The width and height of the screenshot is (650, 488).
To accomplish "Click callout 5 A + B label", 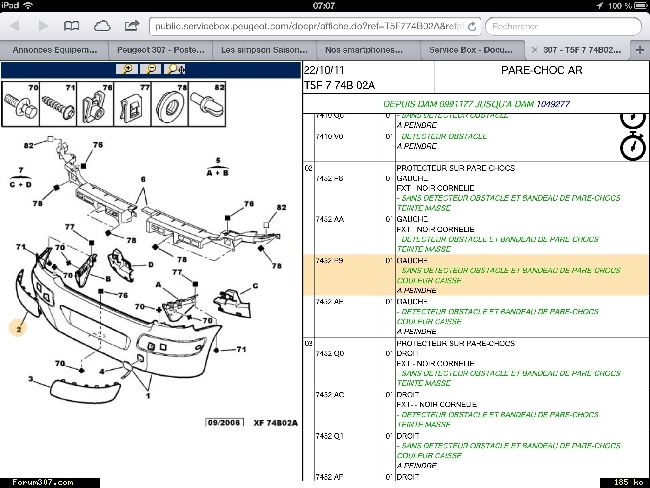I will coord(218,167).
